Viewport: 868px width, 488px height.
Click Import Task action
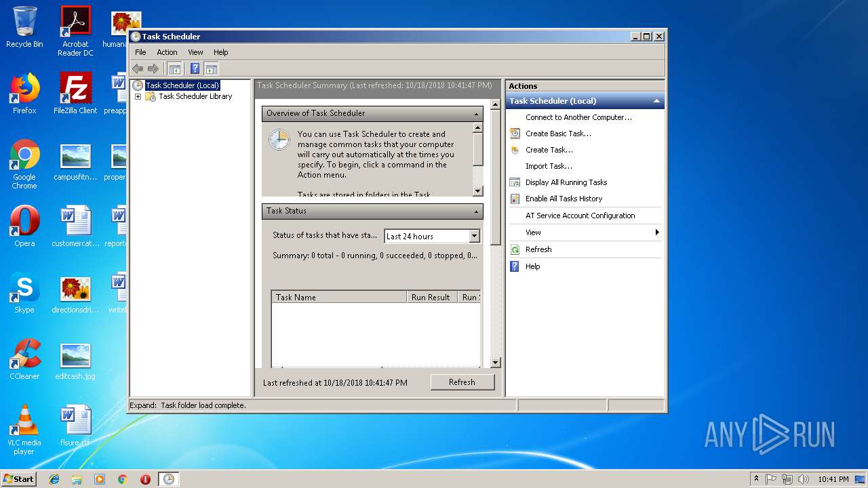[549, 166]
